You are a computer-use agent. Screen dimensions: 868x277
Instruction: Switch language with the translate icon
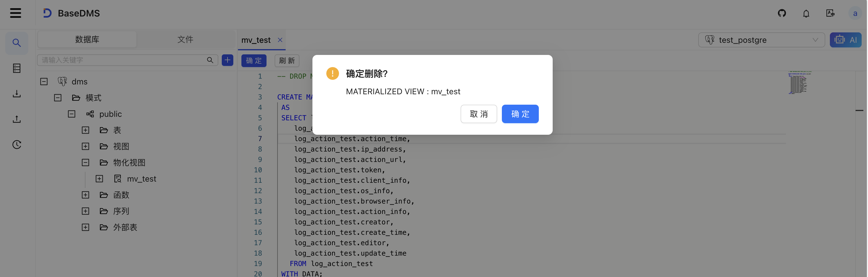click(830, 13)
